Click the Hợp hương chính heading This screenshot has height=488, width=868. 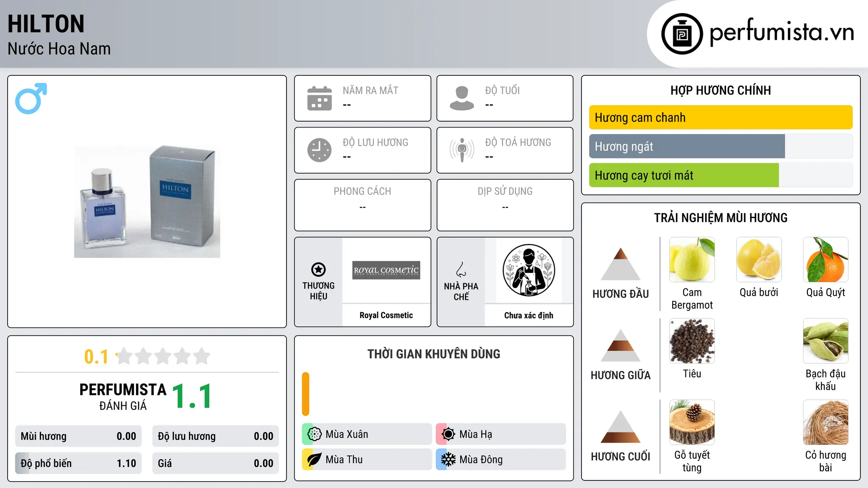click(x=721, y=90)
